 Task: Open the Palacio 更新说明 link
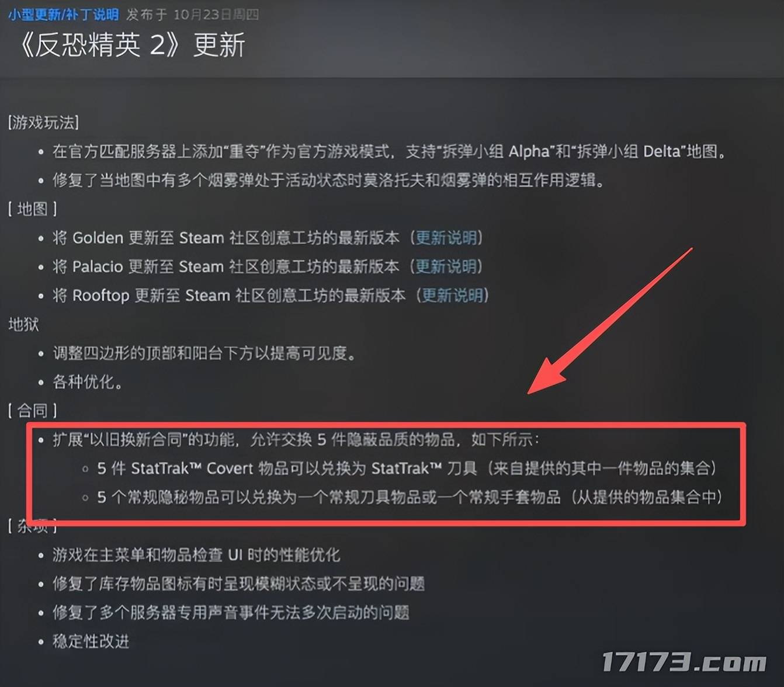tap(446, 266)
